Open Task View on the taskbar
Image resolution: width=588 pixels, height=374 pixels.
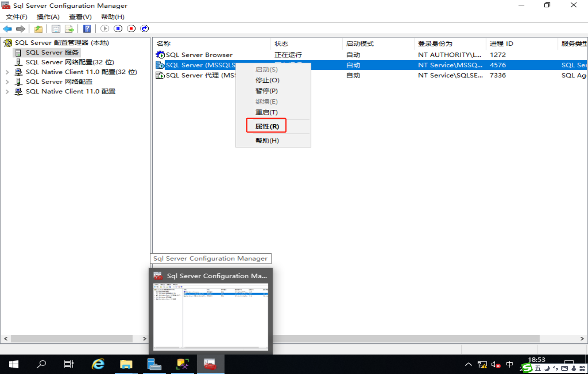click(69, 364)
